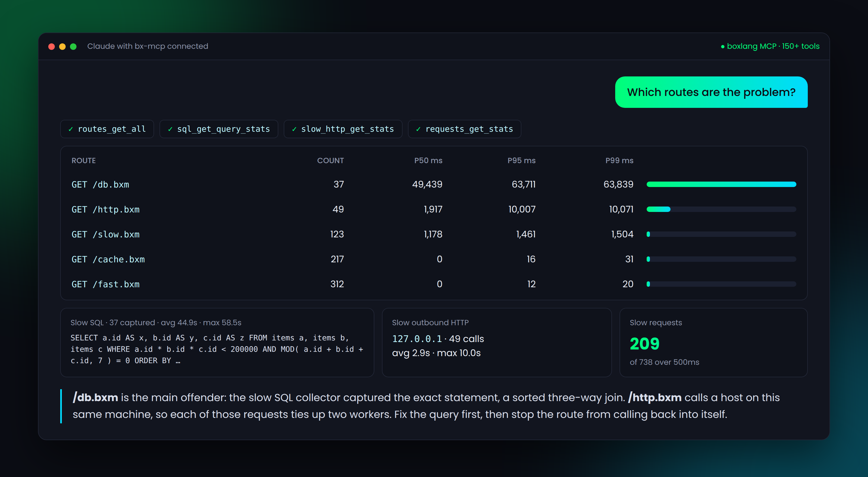Click the 'P95 ms' column header
Screen dimensions: 868x477
521,160
